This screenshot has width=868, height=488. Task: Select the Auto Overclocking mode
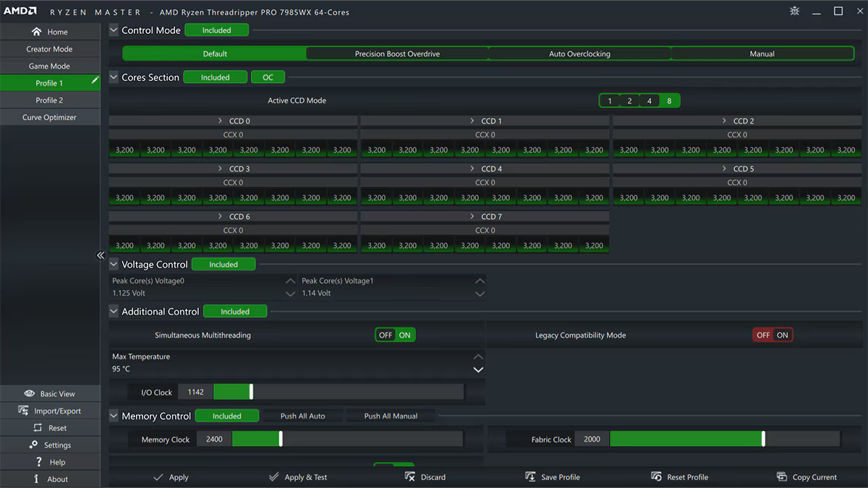pyautogui.click(x=579, y=53)
